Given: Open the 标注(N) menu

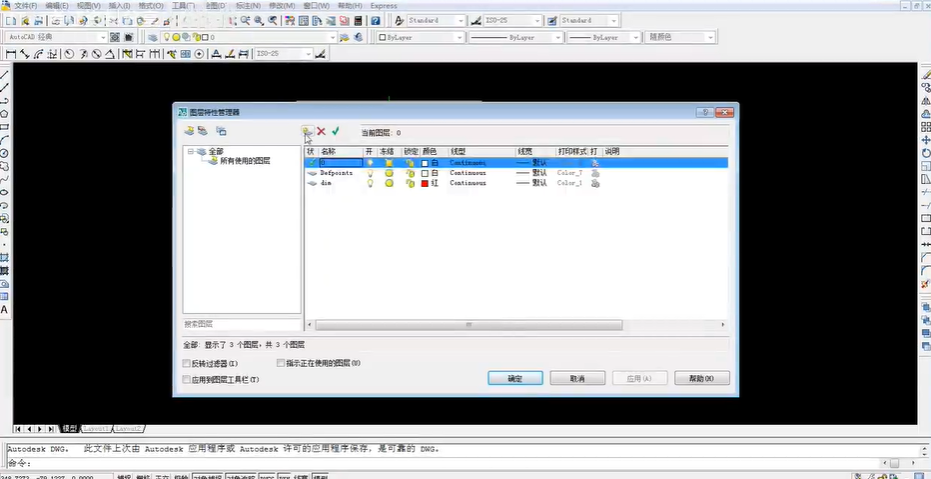Looking at the screenshot, I should (248, 5).
